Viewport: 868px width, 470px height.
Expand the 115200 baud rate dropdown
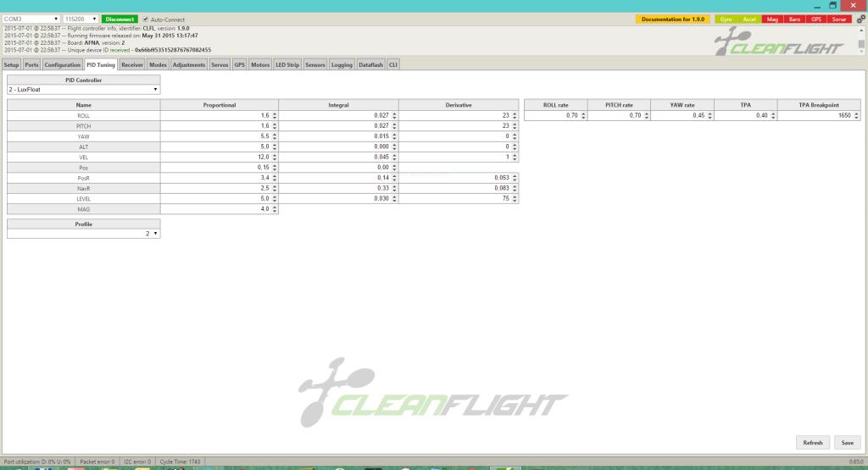tap(81, 19)
